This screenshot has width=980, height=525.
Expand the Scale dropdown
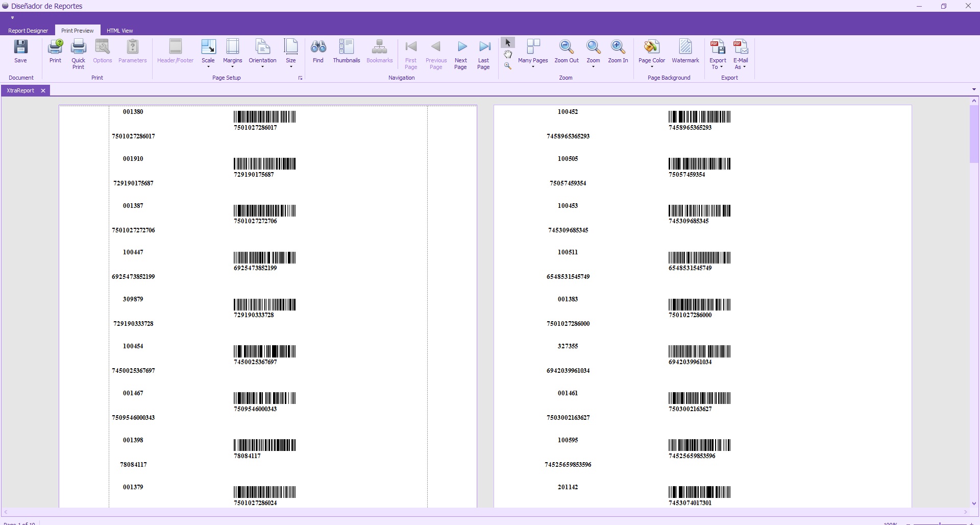[208, 67]
